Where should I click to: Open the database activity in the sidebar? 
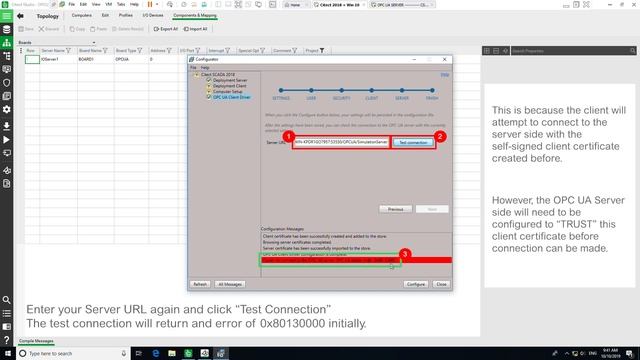[x=7, y=29]
